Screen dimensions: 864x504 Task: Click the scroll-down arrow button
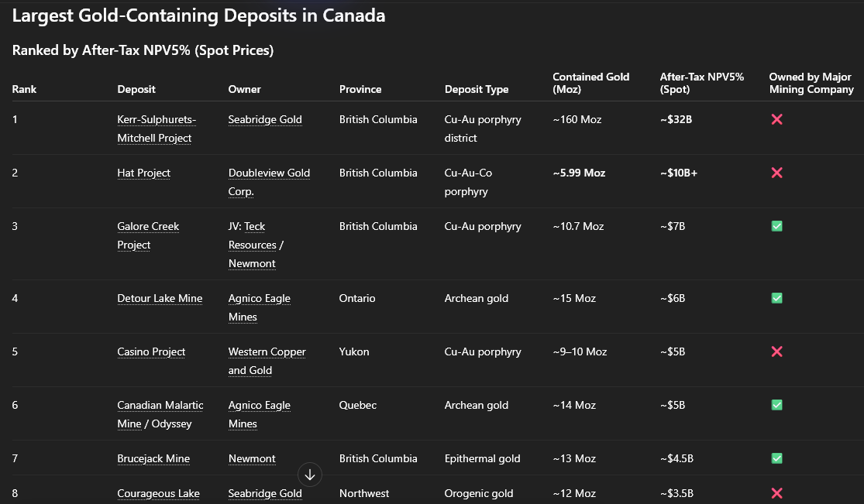coord(310,475)
